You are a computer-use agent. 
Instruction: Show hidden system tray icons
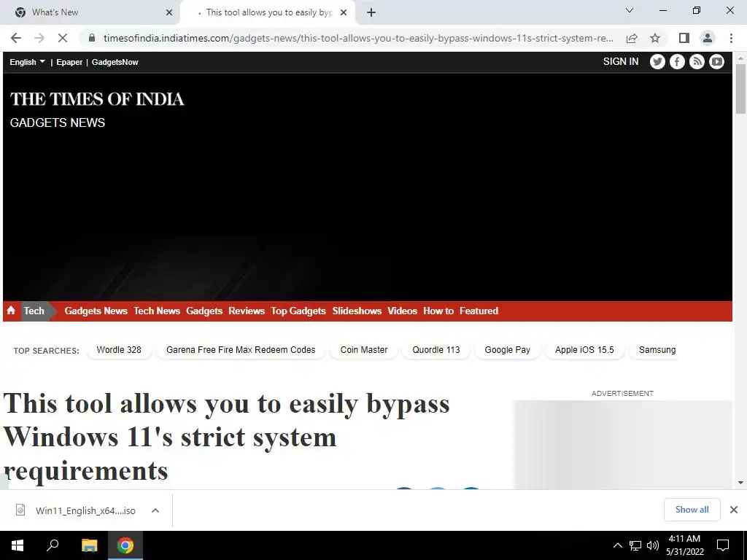(617, 545)
